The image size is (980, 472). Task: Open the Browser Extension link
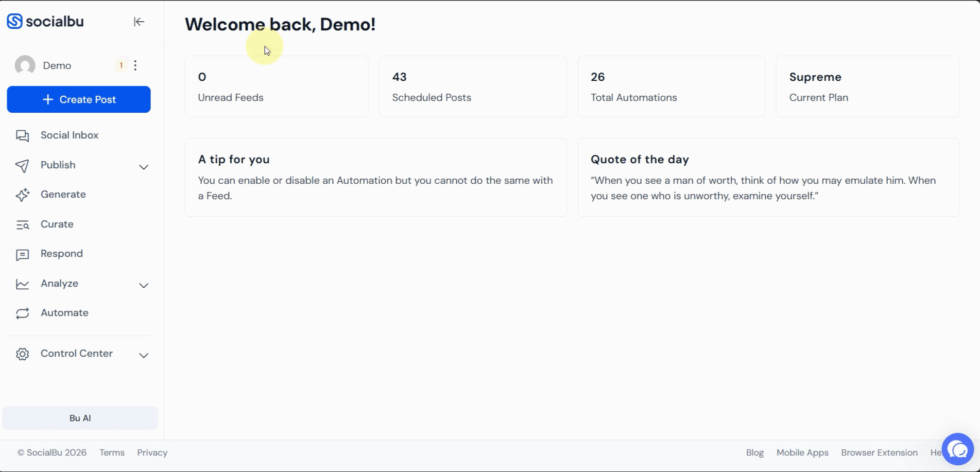point(879,452)
